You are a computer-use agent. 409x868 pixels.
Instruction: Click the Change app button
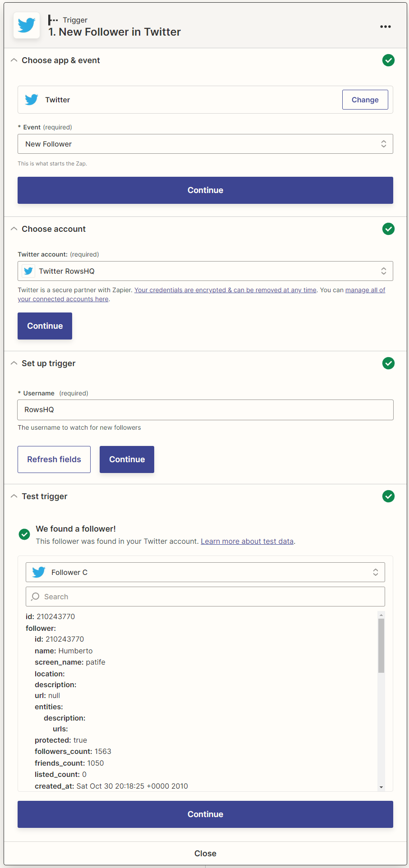coord(365,100)
